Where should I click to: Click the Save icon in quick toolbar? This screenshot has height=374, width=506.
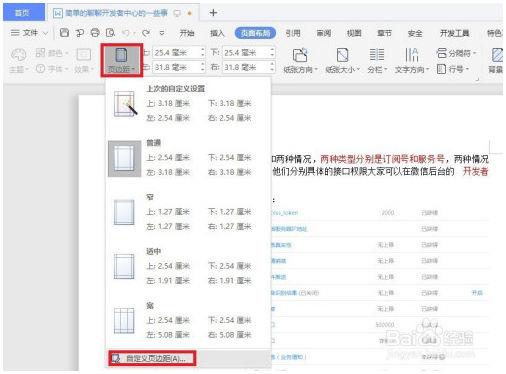point(64,33)
